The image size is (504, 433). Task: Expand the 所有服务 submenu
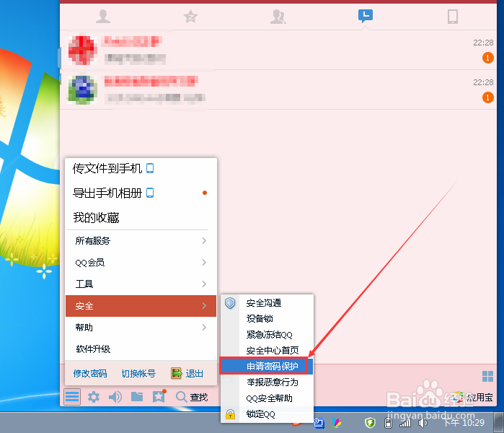(x=141, y=240)
